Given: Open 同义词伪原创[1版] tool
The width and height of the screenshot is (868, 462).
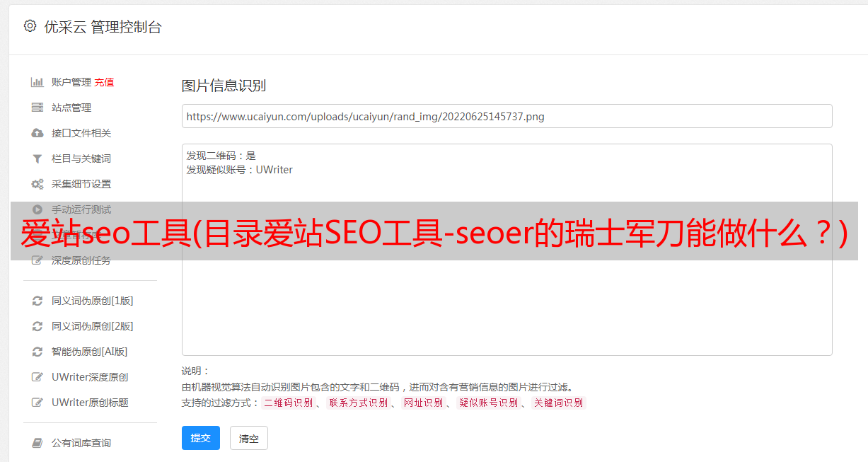Looking at the screenshot, I should 93,301.
